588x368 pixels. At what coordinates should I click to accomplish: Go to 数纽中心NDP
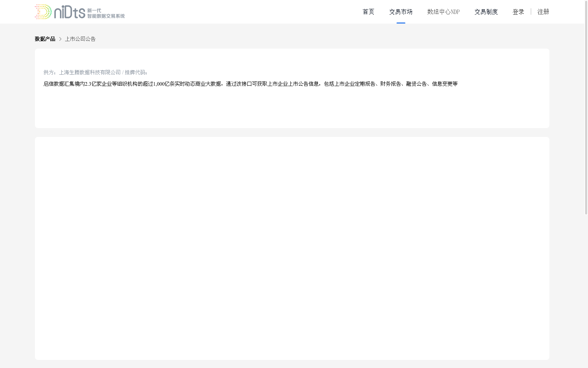(443, 12)
